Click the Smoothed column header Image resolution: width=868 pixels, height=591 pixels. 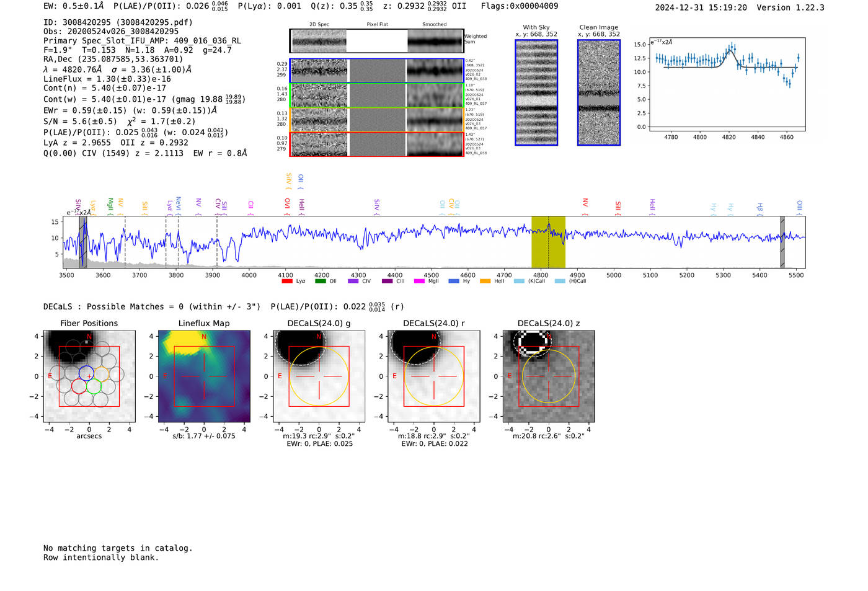(x=435, y=25)
